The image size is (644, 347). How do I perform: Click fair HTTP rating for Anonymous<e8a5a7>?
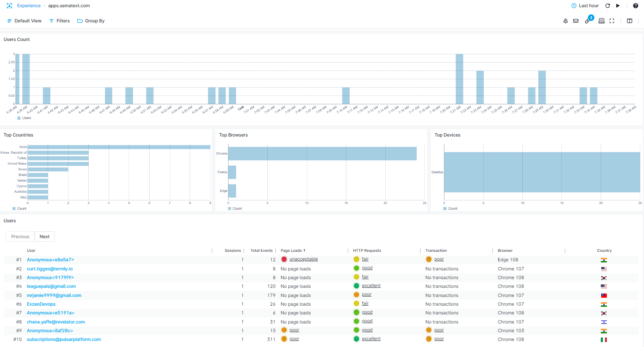coord(365,259)
